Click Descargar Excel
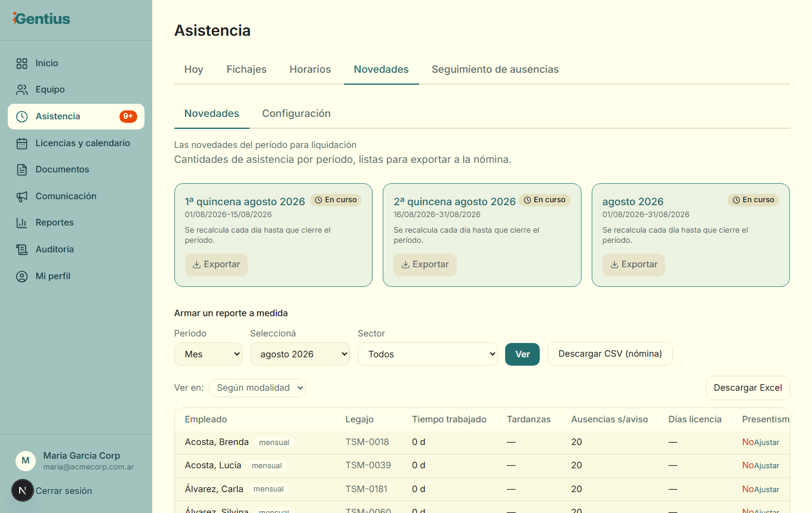Image resolution: width=812 pixels, height=513 pixels. point(748,388)
